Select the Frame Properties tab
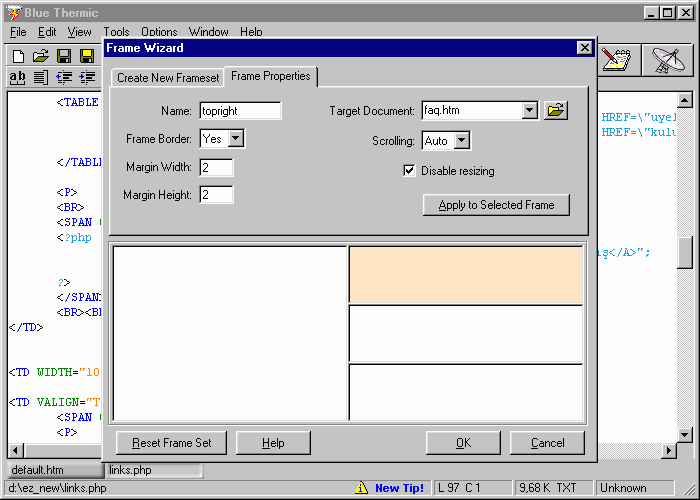 271,76
